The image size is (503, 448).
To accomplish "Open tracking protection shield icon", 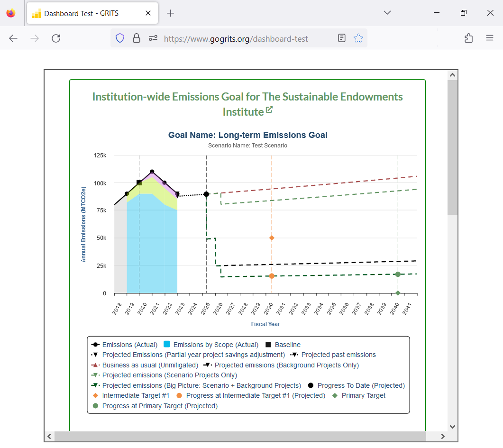I will point(120,38).
